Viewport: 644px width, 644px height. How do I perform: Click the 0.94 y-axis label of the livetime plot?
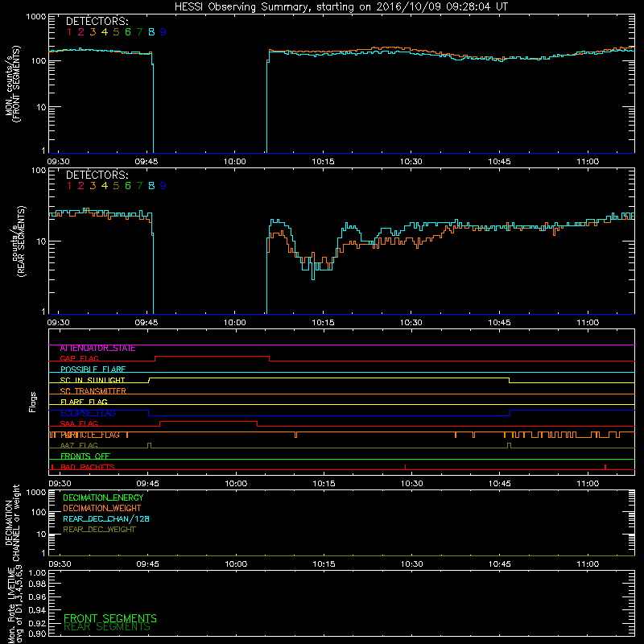click(x=37, y=610)
